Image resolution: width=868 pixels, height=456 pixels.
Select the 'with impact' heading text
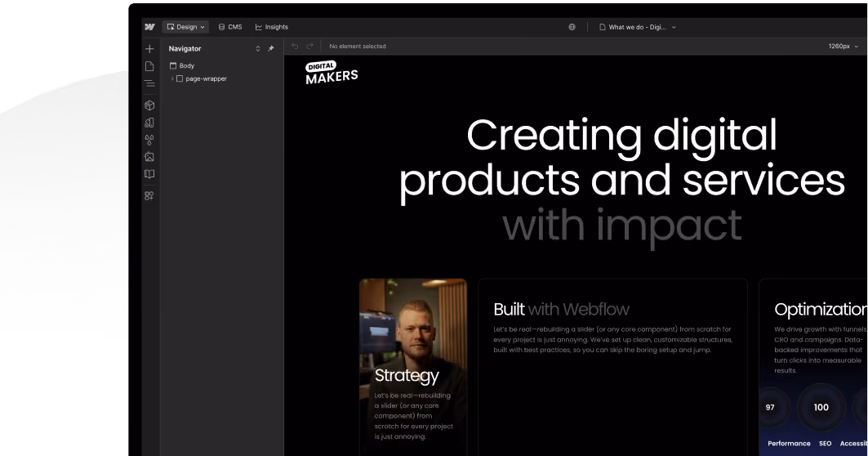pos(621,226)
